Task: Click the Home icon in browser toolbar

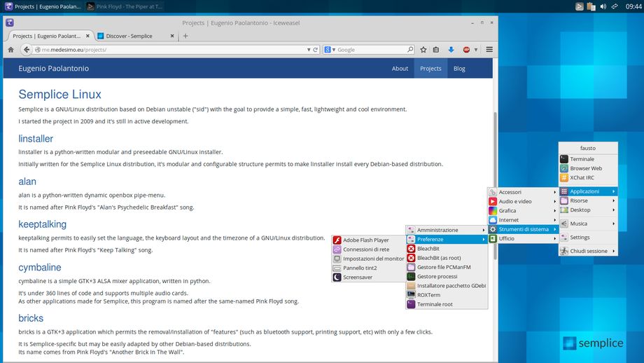Action: tap(10, 50)
